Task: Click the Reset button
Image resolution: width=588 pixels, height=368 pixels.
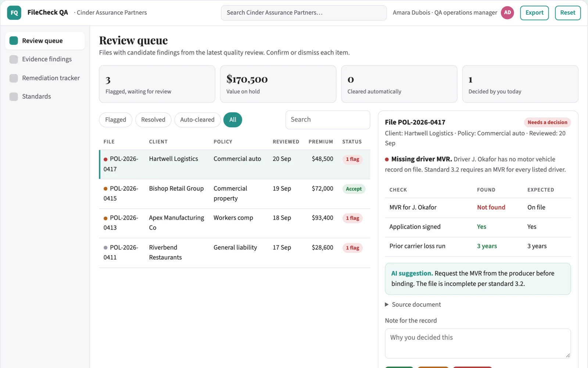Action: pos(568,13)
